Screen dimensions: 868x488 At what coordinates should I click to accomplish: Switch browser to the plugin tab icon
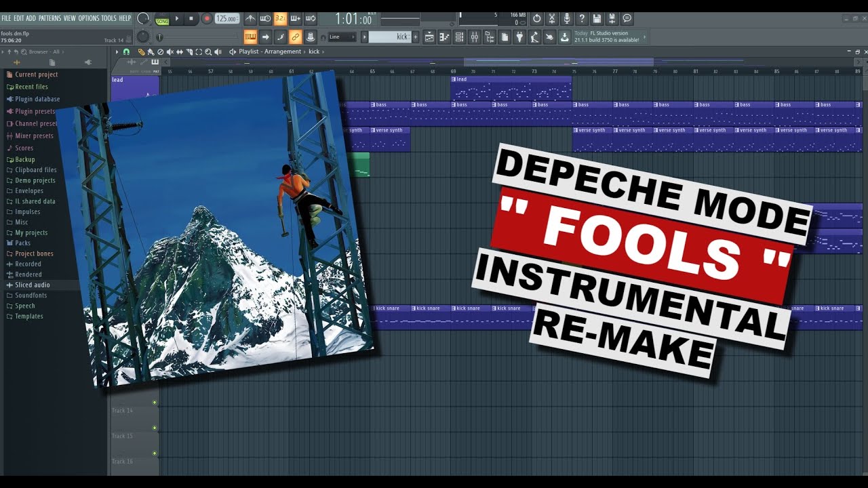pos(87,62)
